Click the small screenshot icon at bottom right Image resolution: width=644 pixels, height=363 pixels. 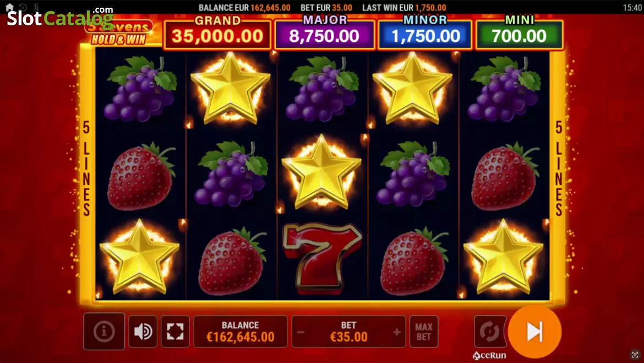pyautogui.click(x=635, y=355)
